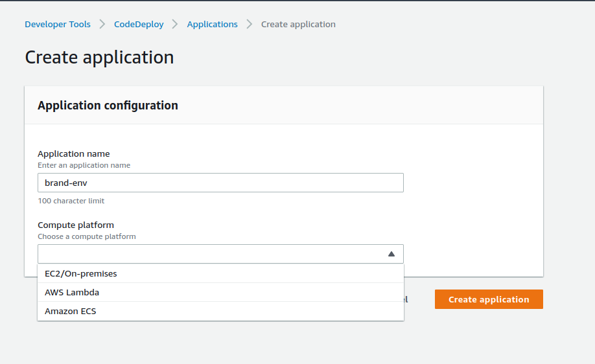Select AWS Lambda compute platform
Viewport: 595px width, 364px height.
(220, 292)
